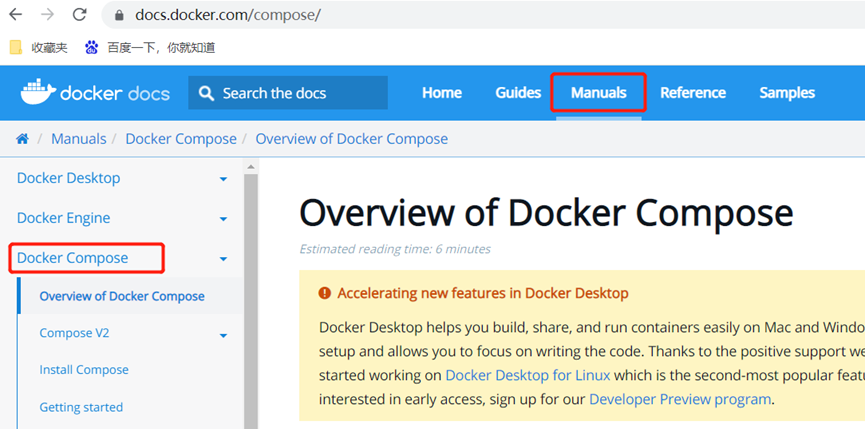Click Docker Compose in the breadcrumb
Image resolution: width=865 pixels, height=429 pixels.
click(181, 139)
